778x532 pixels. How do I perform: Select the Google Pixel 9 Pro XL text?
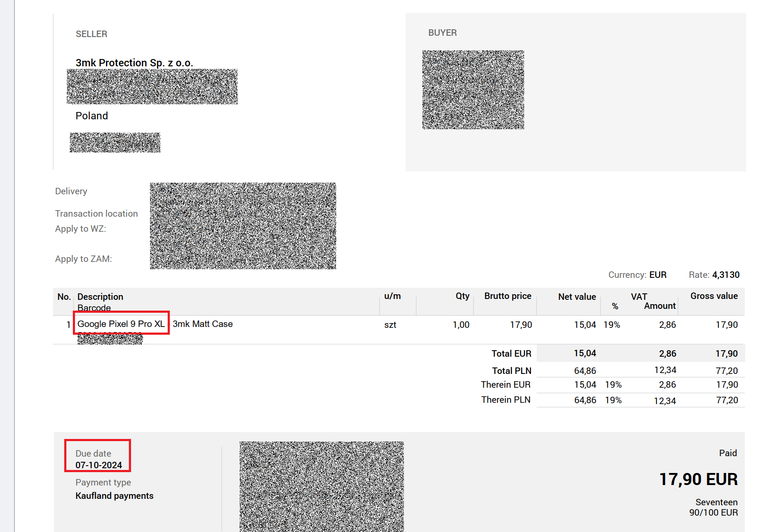pos(121,324)
